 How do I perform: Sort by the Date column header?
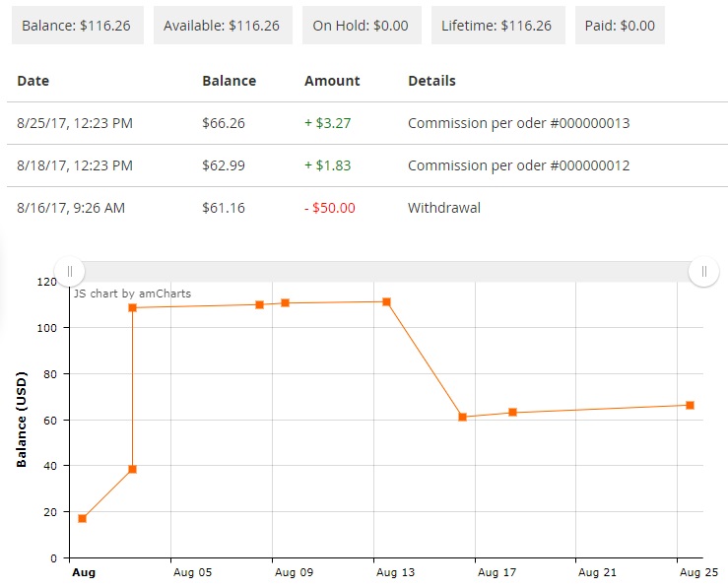(33, 81)
